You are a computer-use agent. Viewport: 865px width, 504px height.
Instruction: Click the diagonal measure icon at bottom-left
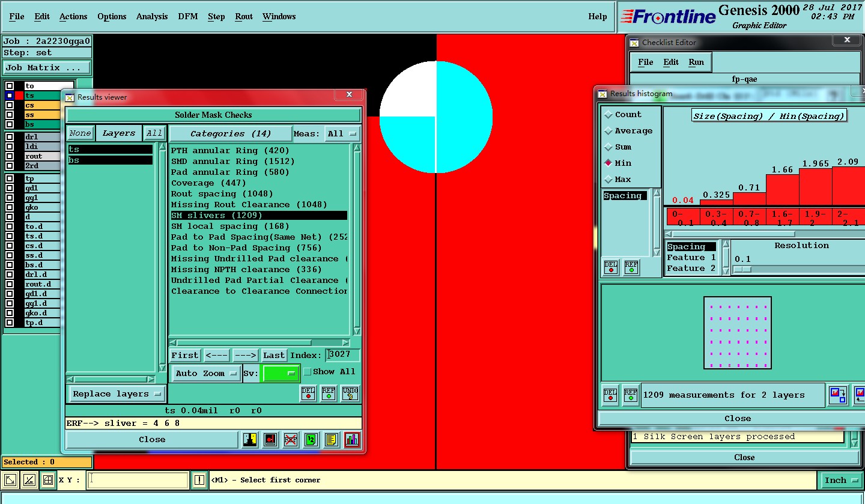[x=29, y=480]
